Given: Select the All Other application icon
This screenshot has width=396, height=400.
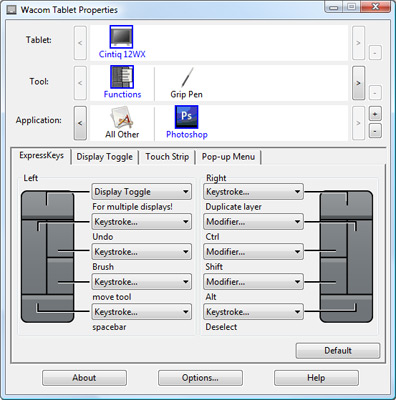Looking at the screenshot, I should [121, 117].
